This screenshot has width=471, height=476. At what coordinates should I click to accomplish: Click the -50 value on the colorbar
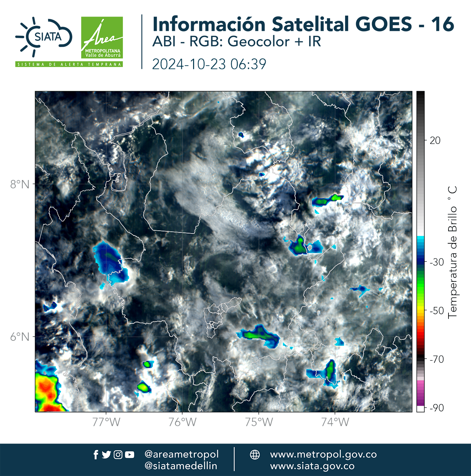tap(437, 311)
